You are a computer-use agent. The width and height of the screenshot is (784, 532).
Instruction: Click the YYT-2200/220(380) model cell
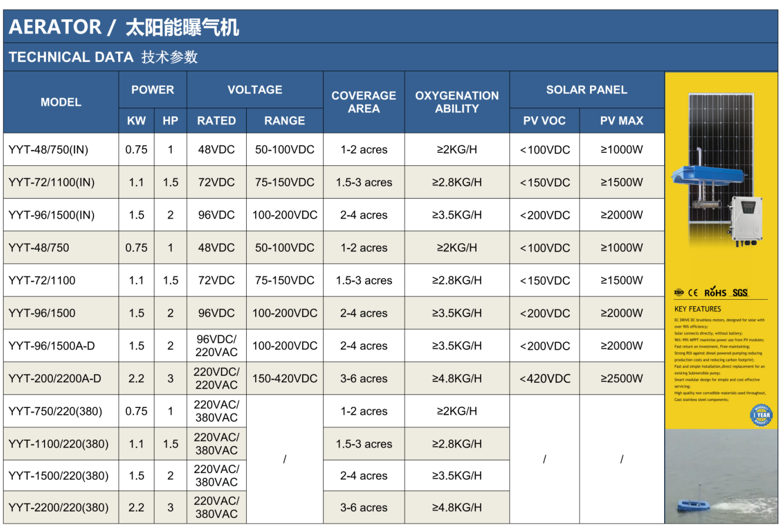(x=59, y=507)
